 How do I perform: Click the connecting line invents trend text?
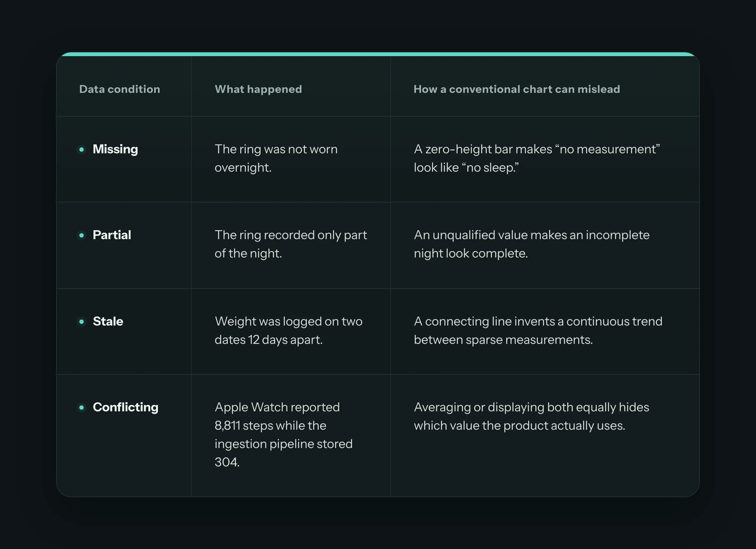(538, 330)
